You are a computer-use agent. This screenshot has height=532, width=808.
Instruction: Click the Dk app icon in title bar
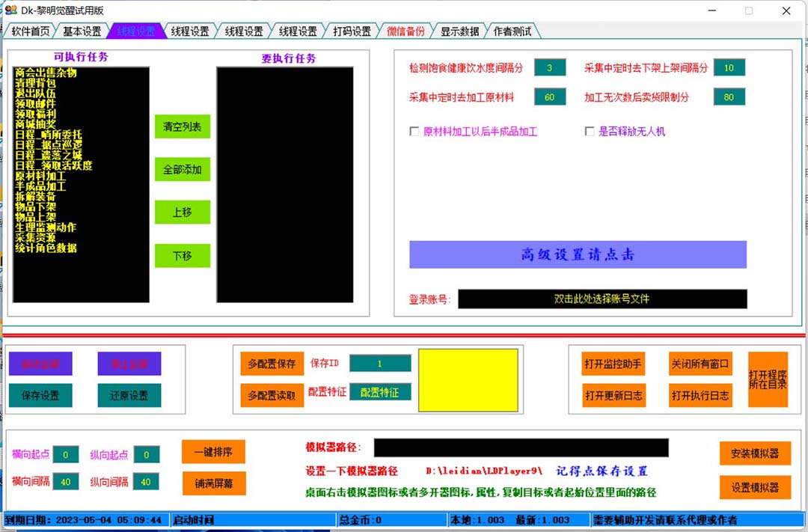tap(10, 10)
